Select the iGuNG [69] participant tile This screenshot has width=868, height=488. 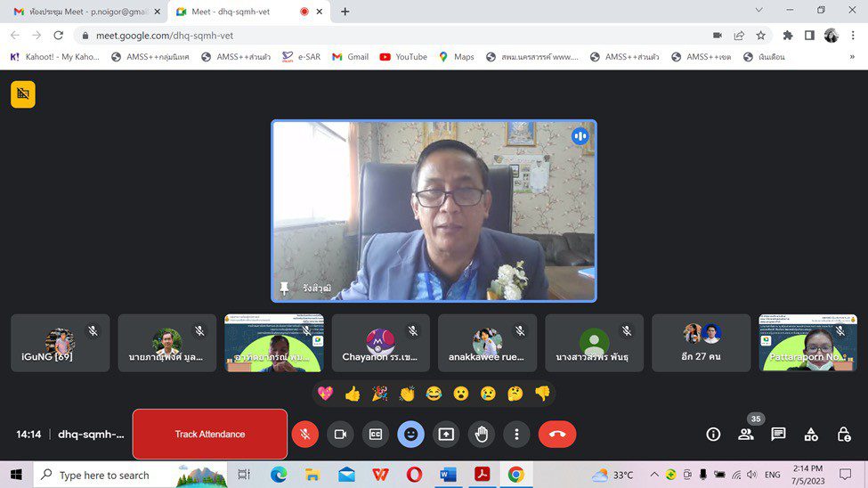click(x=61, y=343)
